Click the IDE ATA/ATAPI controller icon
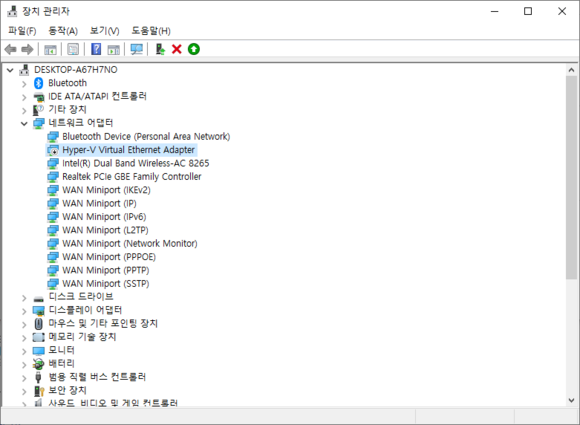The image size is (580, 425). (38, 97)
